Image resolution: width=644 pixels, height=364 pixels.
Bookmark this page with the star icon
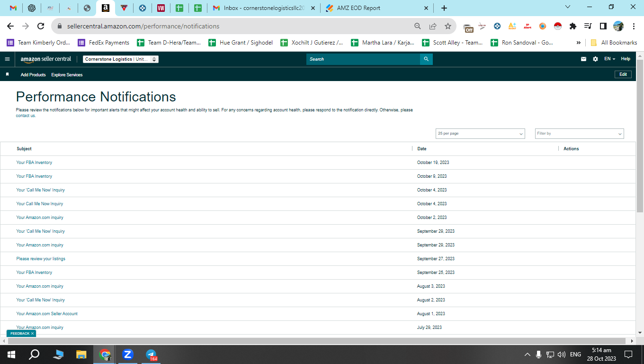pos(448,26)
